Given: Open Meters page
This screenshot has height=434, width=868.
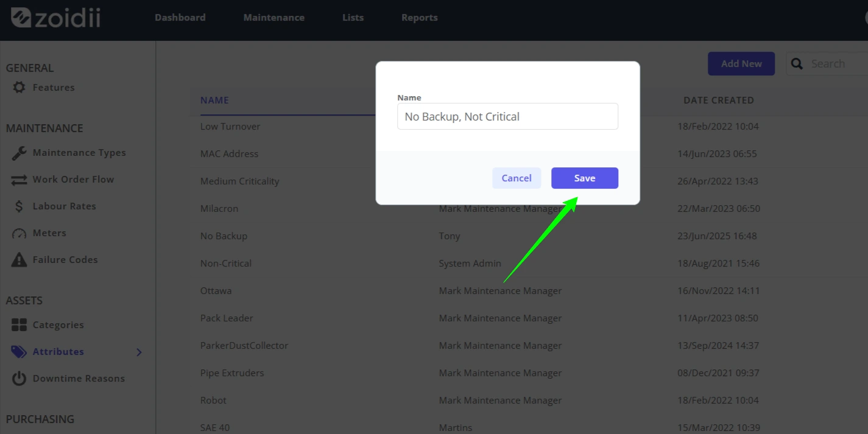Looking at the screenshot, I should (49, 233).
